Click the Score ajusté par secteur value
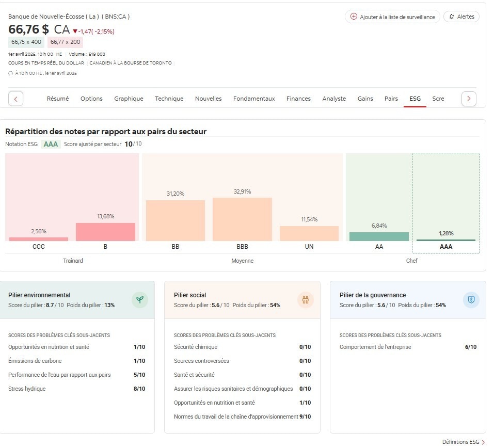This screenshot has height=448, width=494. (133, 144)
